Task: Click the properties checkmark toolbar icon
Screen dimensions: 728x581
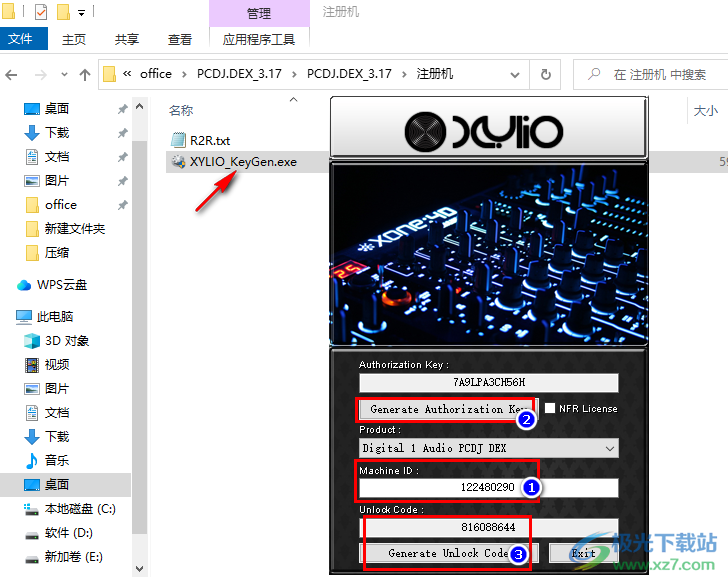Action: [x=41, y=12]
